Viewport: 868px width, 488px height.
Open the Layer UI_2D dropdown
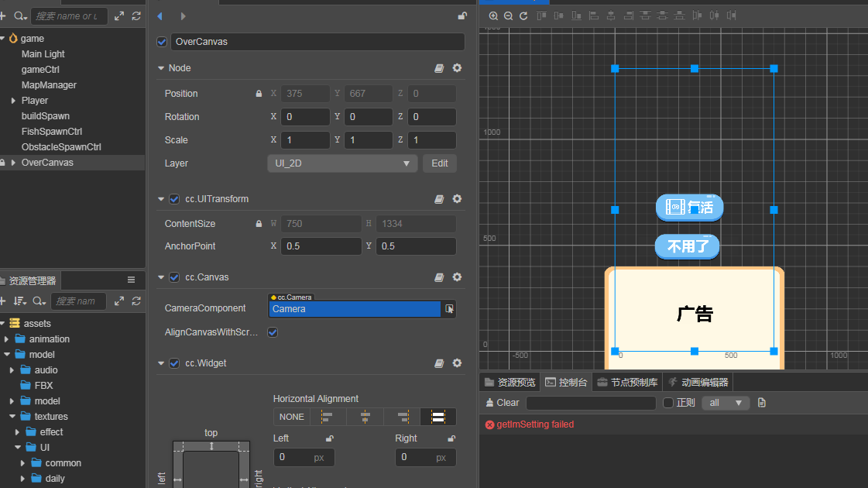click(x=342, y=163)
